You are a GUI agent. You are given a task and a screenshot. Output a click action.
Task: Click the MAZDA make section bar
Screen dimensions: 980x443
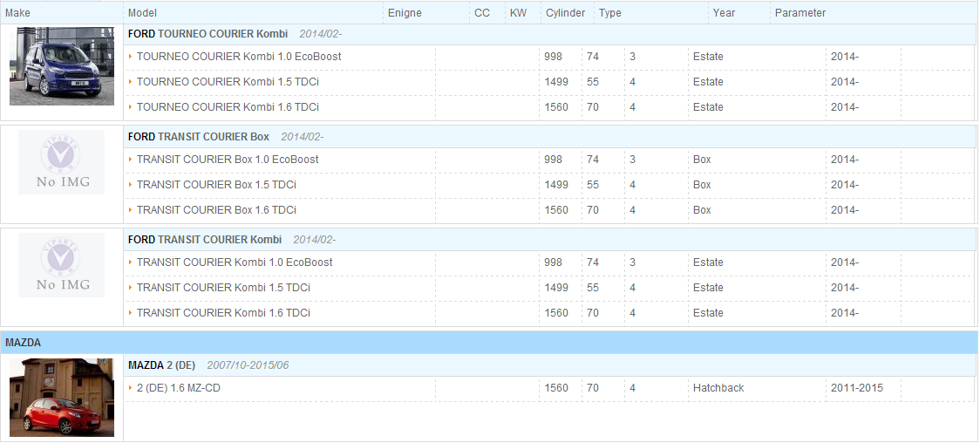click(x=489, y=343)
